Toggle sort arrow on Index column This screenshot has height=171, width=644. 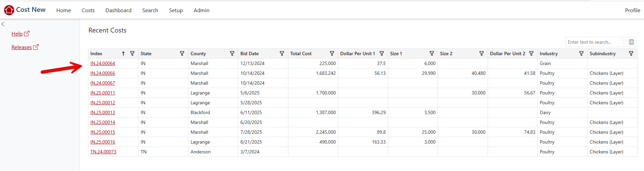(124, 54)
